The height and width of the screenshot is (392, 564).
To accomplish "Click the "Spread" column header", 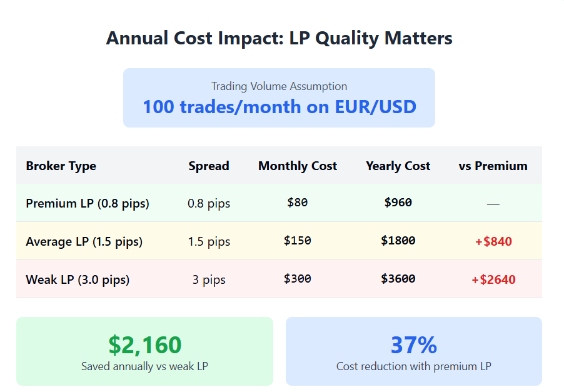I will [x=209, y=166].
